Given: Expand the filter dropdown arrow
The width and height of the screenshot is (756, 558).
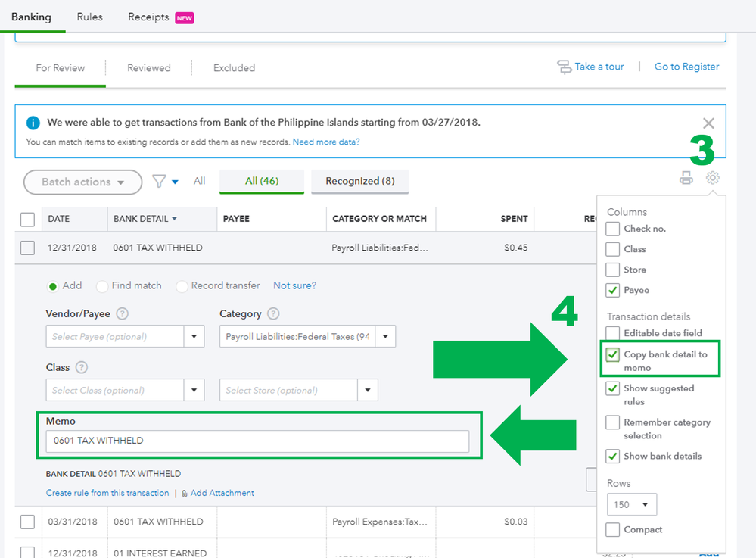Looking at the screenshot, I should point(175,182).
